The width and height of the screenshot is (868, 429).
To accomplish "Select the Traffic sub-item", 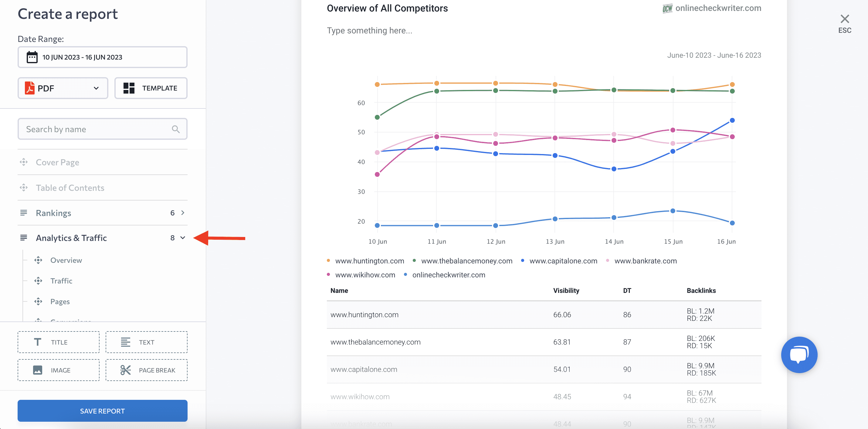I will click(x=61, y=281).
